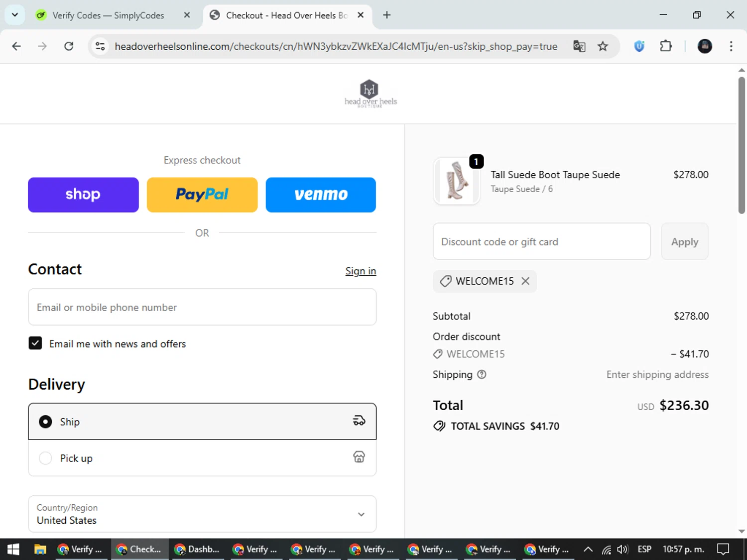Switch to Verify Codes — SimplyCodes tab

[108, 15]
